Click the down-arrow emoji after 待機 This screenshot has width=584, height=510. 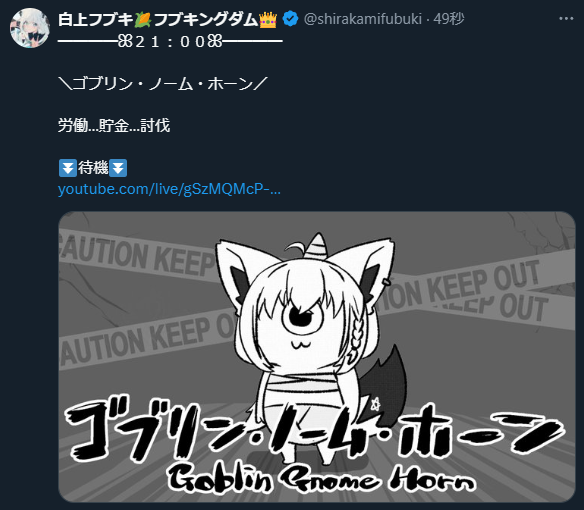(x=118, y=168)
